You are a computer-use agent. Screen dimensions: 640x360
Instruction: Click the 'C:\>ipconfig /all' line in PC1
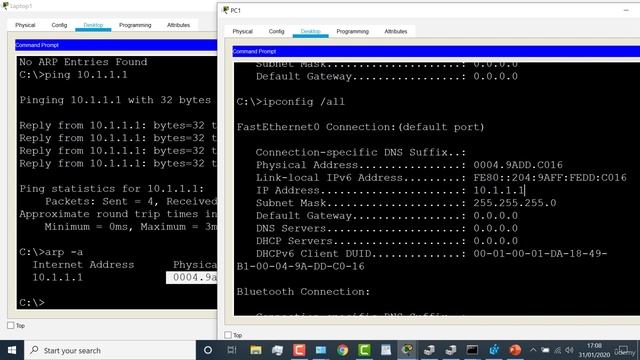tap(291, 102)
